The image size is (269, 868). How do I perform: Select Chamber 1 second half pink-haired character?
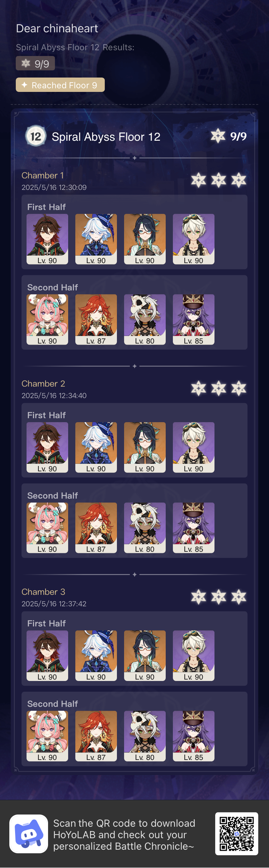47,319
